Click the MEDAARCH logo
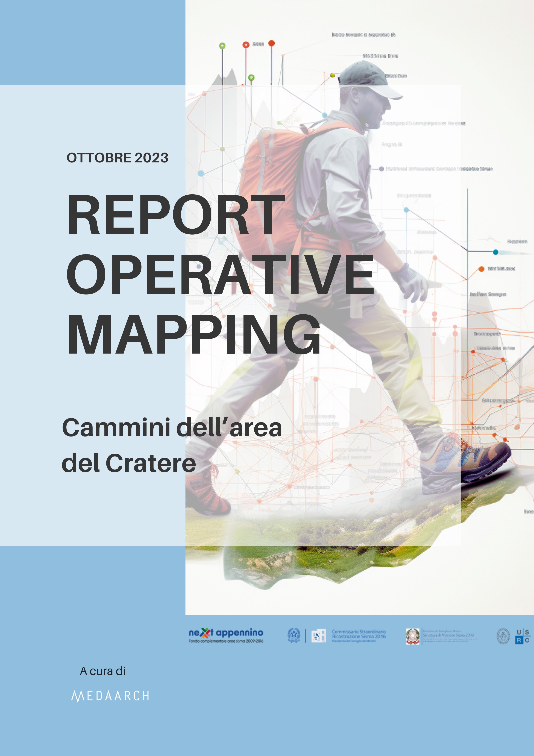Screen dimensions: 534x756 110,696
